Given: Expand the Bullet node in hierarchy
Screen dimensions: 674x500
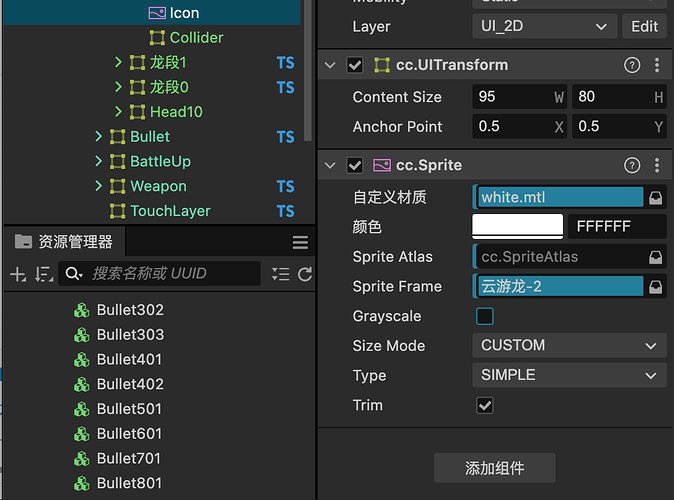Looking at the screenshot, I should (x=99, y=136).
